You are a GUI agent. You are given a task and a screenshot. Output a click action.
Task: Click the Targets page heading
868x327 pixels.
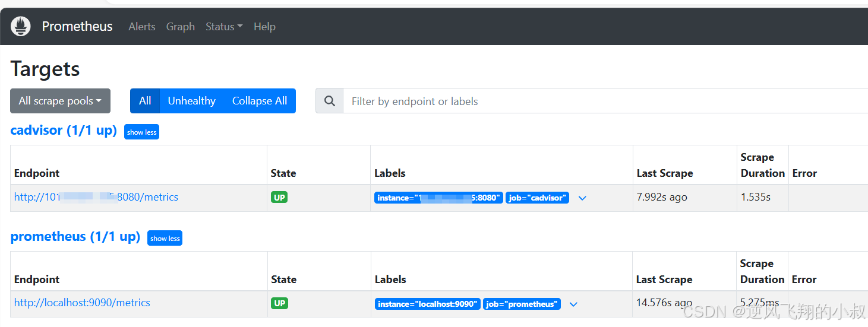point(45,69)
